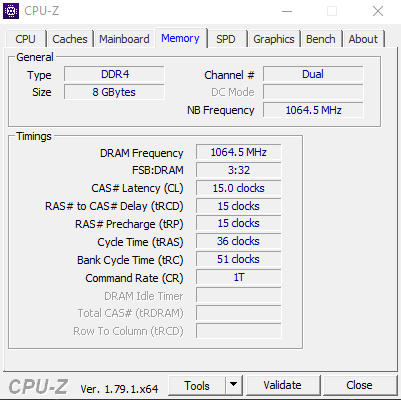Screen dimensions: 401x400
Task: Show the Graphics tab
Action: pyautogui.click(x=274, y=39)
